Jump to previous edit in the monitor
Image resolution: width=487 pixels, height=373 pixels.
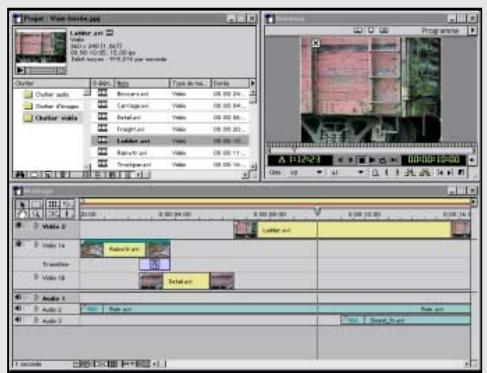pyautogui.click(x=440, y=172)
